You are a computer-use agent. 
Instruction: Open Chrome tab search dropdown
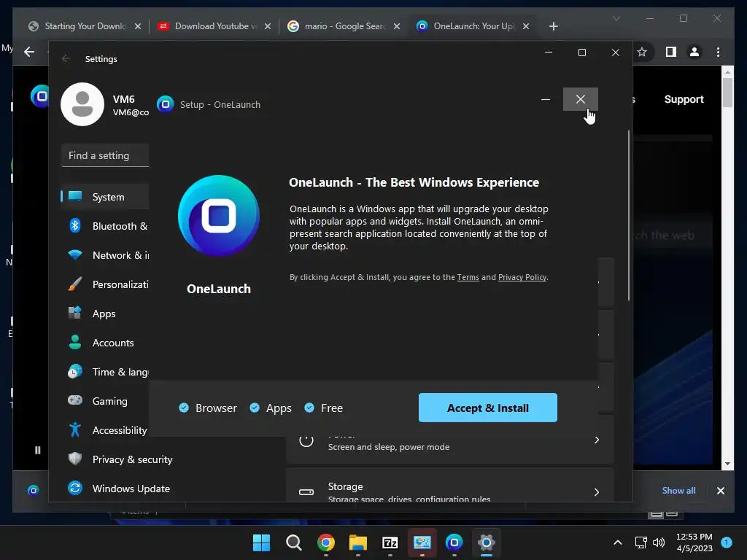[616, 18]
